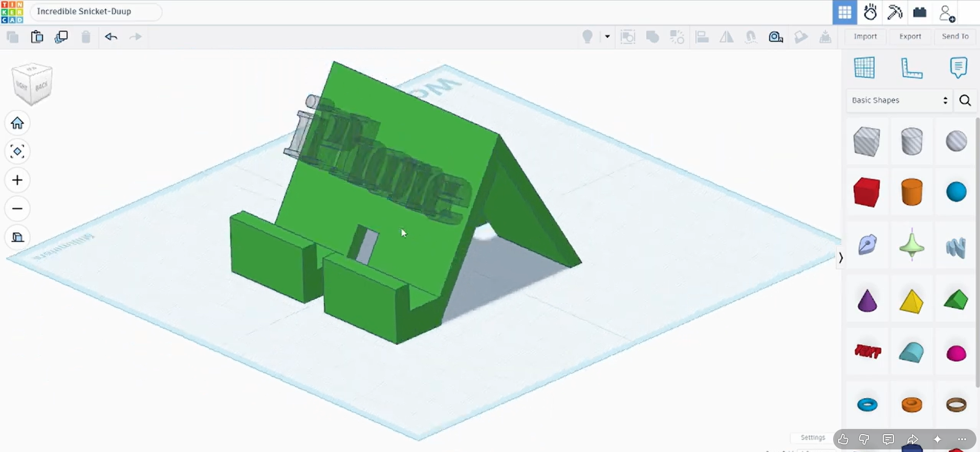The height and width of the screenshot is (452, 980).
Task: Open the Notes tool icon
Action: pyautogui.click(x=958, y=67)
